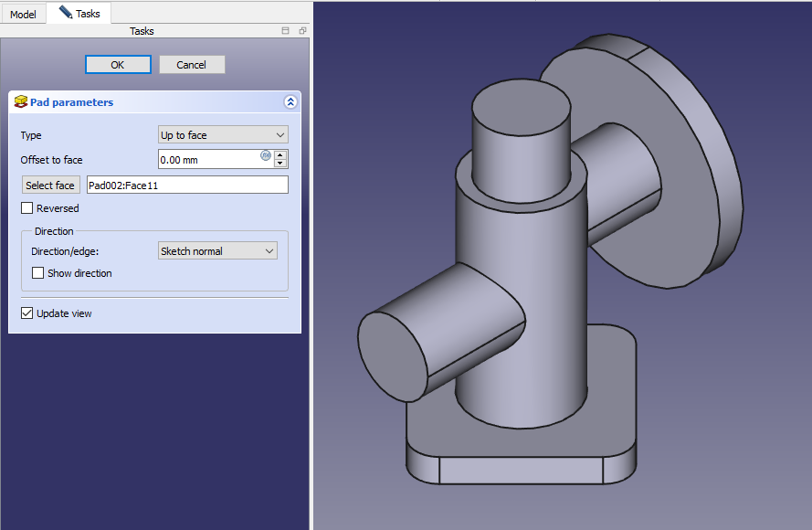Viewport: 812px width, 530px height.
Task: Cancel the pad operation
Action: (x=192, y=65)
